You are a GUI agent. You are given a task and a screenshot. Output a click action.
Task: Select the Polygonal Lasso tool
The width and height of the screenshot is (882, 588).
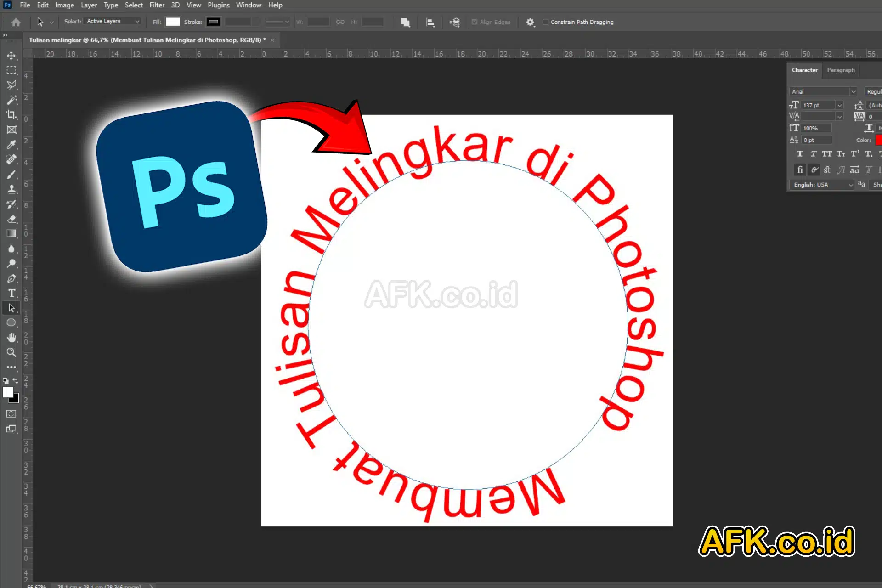point(11,85)
